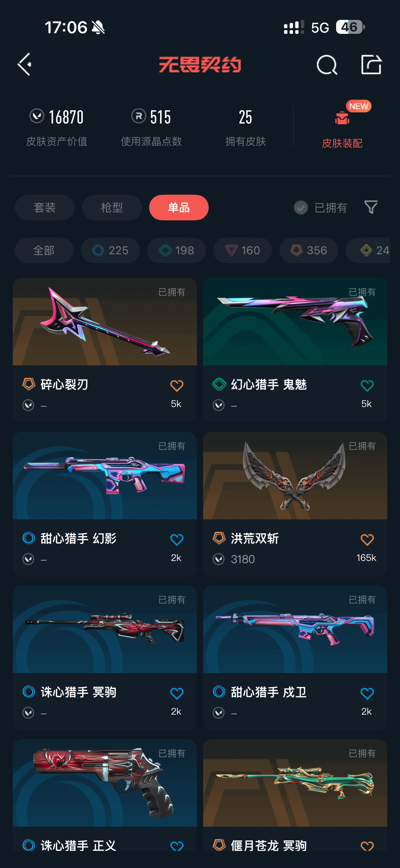
Task: Open the search magnifier icon
Action: click(327, 64)
